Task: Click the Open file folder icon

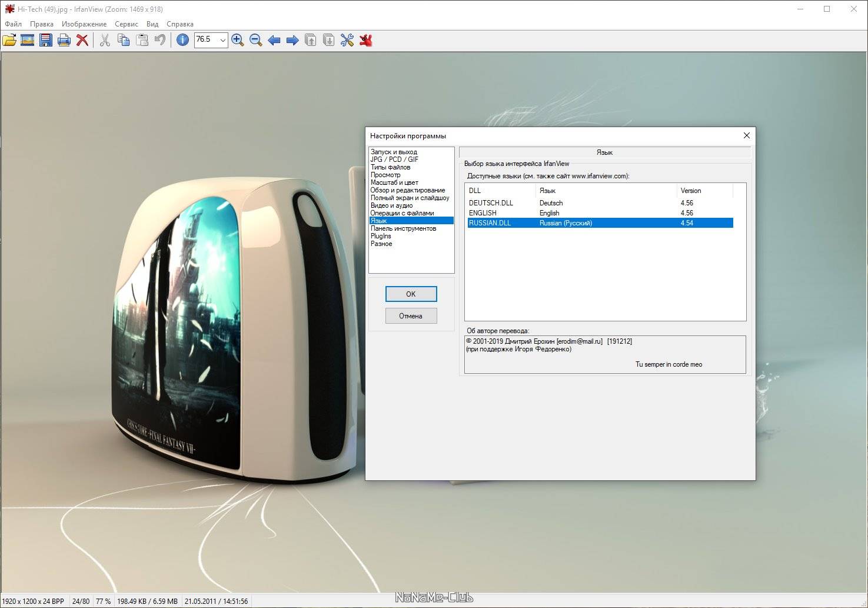Action: (9, 40)
